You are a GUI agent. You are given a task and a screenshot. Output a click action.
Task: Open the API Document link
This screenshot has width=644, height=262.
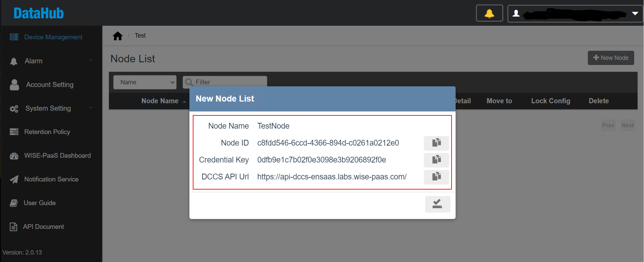coord(43,227)
